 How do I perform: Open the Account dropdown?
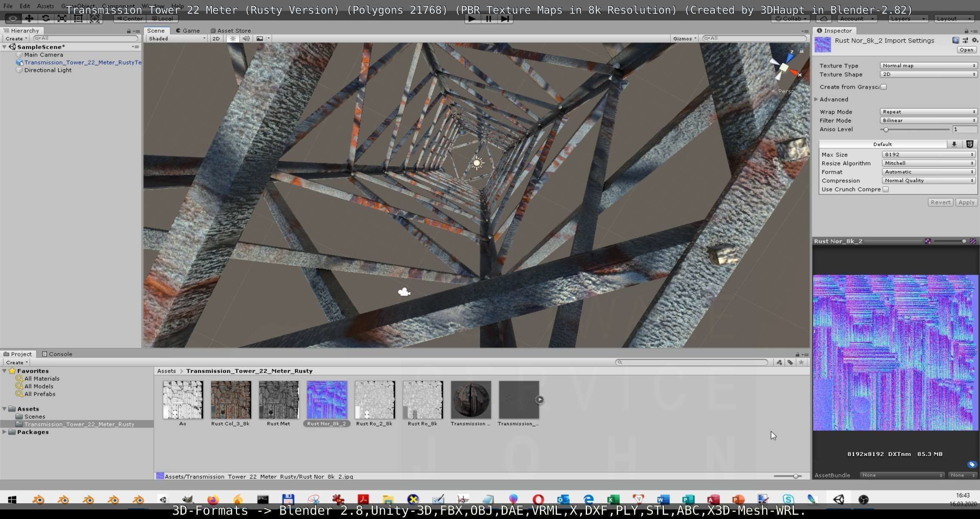pos(857,19)
